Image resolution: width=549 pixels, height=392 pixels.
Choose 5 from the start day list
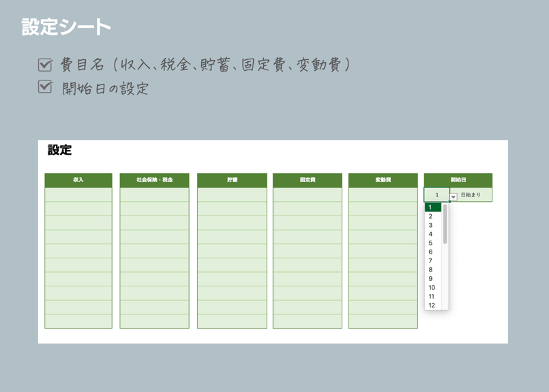tap(430, 243)
